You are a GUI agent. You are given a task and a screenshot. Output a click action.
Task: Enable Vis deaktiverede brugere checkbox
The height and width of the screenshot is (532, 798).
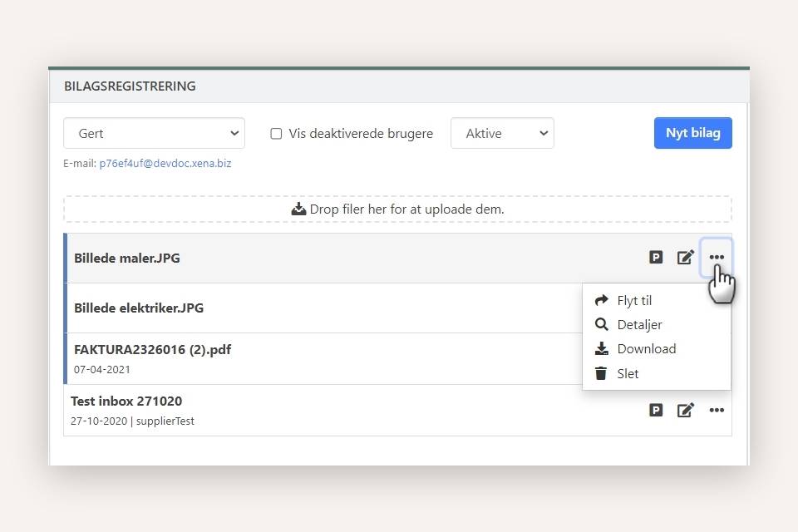277,134
